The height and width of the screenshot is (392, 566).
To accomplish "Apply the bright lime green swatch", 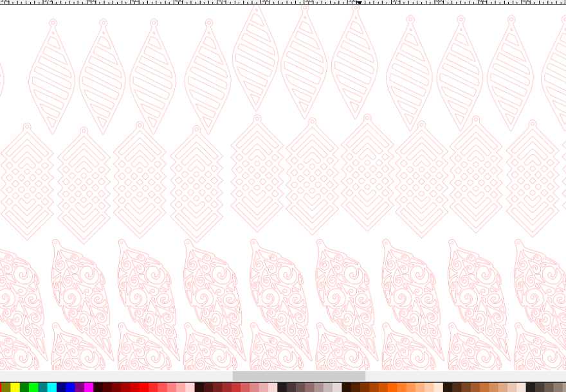I will pos(33,388).
